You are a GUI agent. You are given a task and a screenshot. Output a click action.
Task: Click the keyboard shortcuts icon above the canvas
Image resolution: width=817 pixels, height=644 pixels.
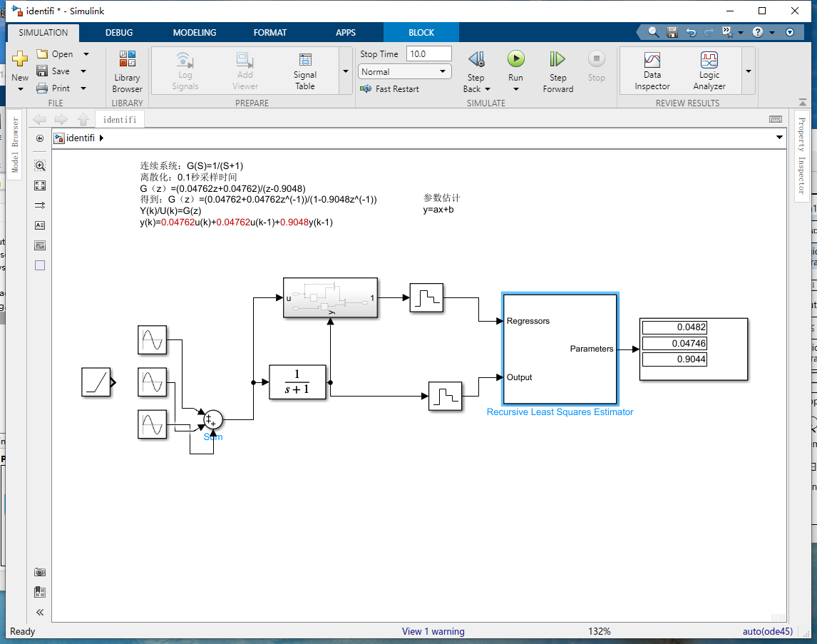tap(776, 119)
